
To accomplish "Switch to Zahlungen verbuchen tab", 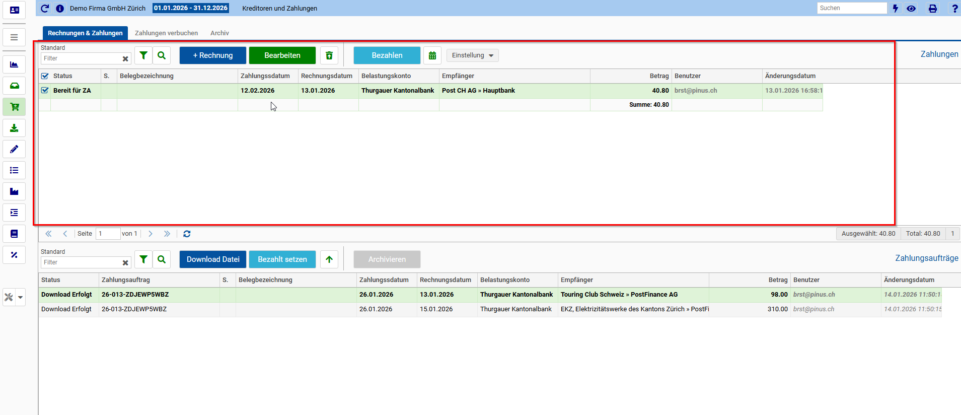I will coord(166,33).
